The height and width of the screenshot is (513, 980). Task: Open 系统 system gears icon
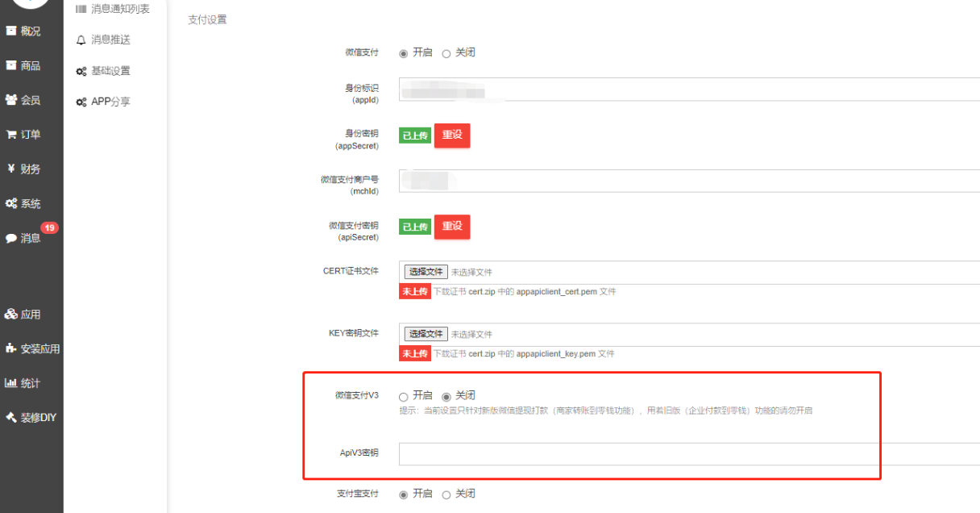(11, 204)
